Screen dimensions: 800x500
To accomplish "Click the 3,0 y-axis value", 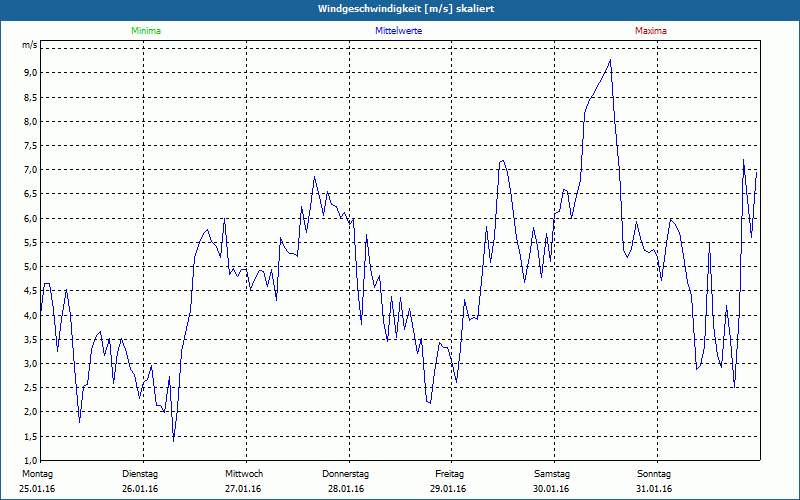I will [30, 364].
